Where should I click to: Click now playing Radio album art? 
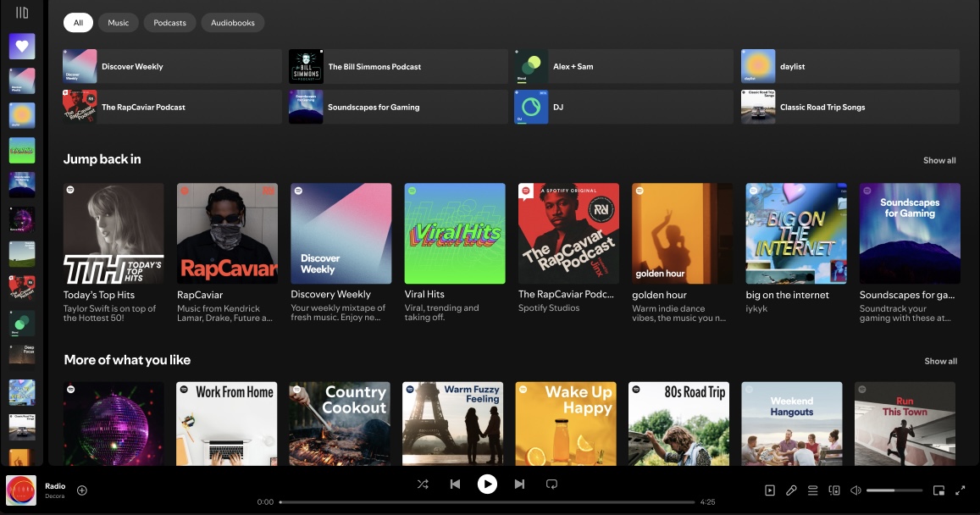[21, 490]
